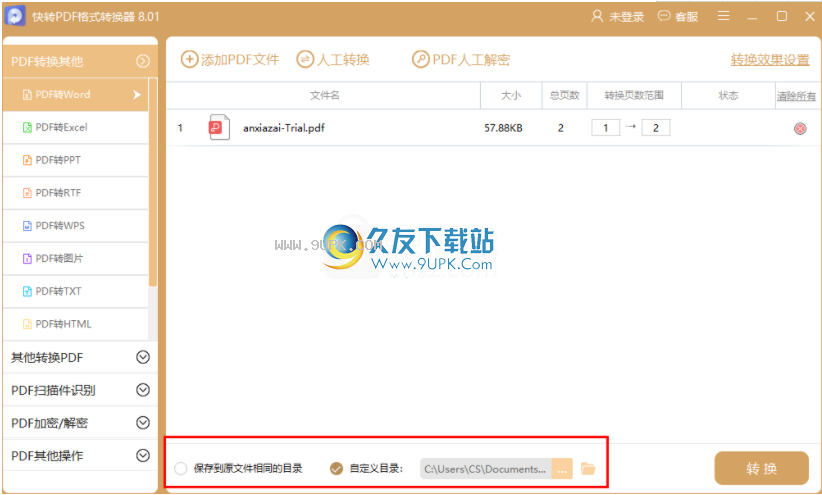Click the 大小 column header
This screenshot has width=822, height=495.
click(511, 95)
